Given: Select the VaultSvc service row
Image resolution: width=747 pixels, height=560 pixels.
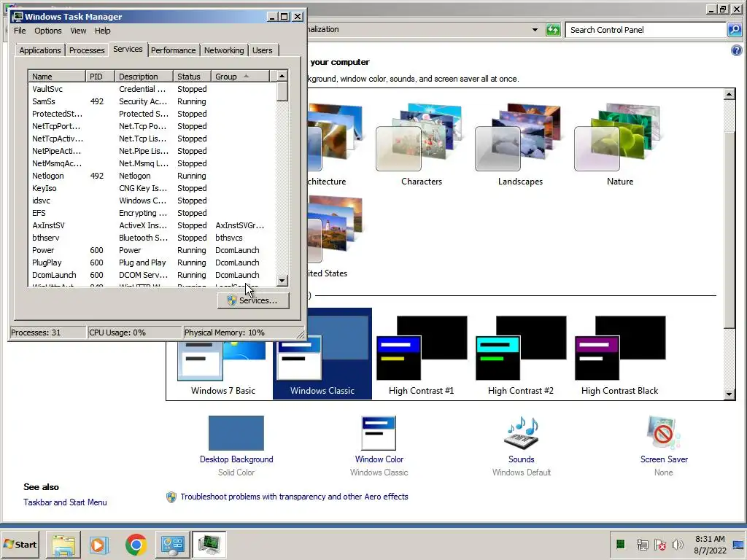Looking at the screenshot, I should click(152, 89).
